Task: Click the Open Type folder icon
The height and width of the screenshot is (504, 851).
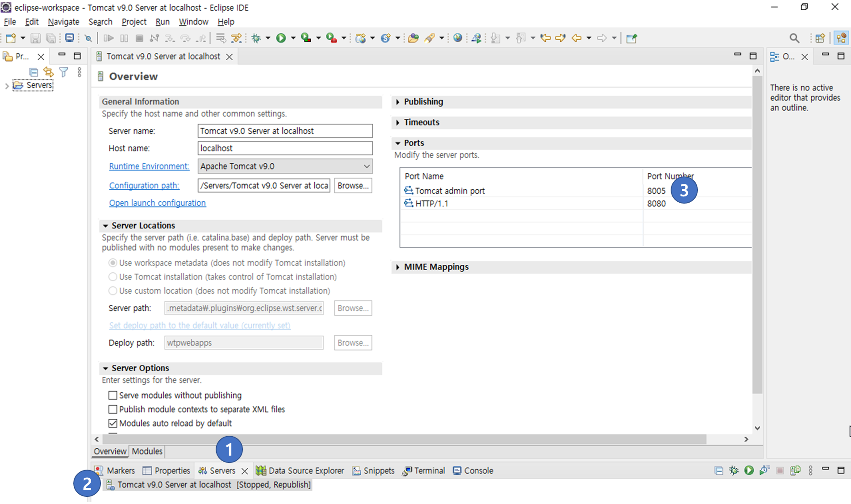Action: (x=413, y=38)
